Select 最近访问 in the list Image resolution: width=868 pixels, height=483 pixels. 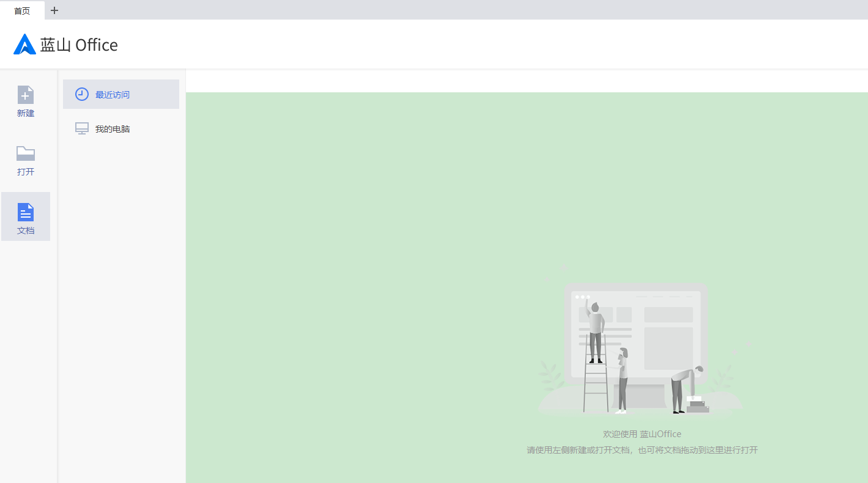(121, 94)
